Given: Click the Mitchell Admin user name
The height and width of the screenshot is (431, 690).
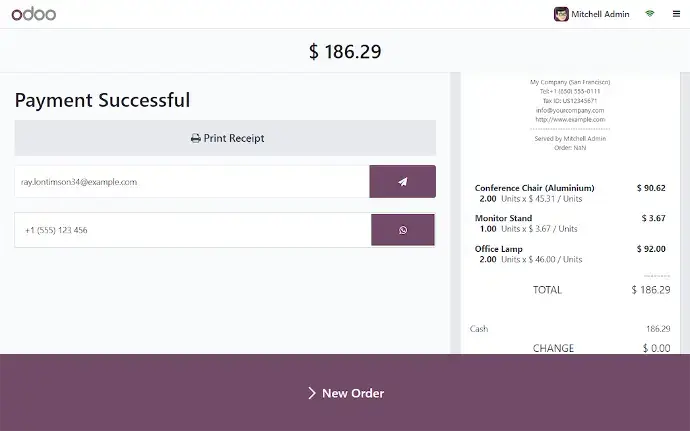Looking at the screenshot, I should coord(600,14).
